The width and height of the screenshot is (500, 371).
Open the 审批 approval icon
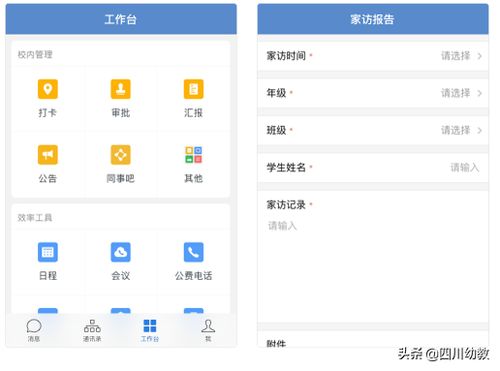[120, 89]
